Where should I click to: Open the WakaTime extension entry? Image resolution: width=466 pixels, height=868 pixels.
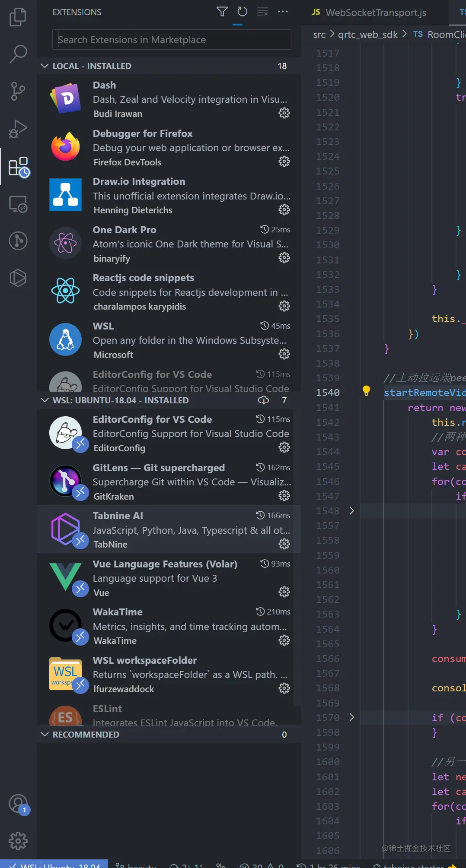(x=169, y=626)
